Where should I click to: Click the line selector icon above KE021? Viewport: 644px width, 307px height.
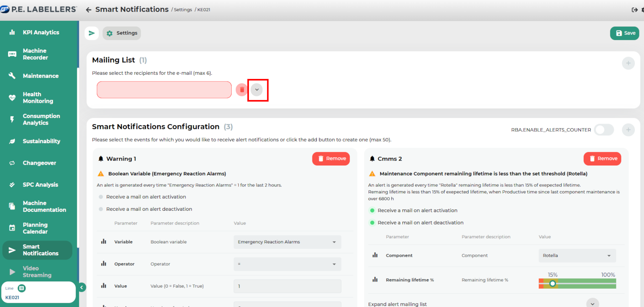point(22,288)
